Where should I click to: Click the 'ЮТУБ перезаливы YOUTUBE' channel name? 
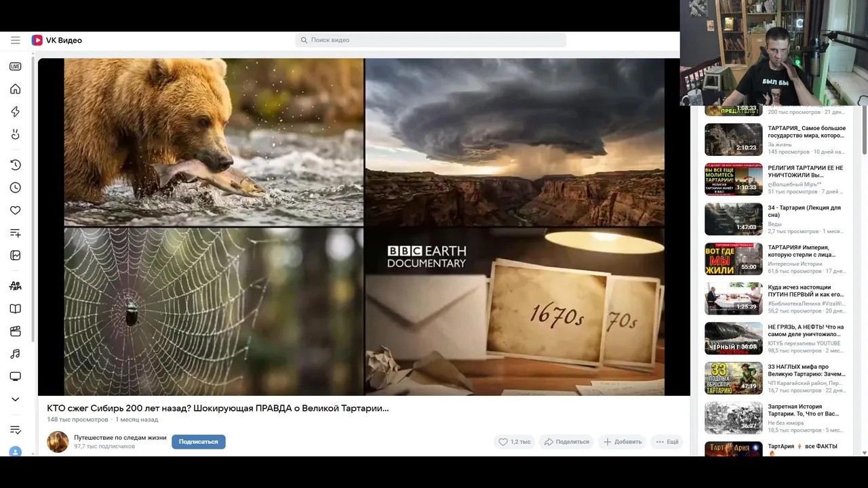pyautogui.click(x=804, y=343)
